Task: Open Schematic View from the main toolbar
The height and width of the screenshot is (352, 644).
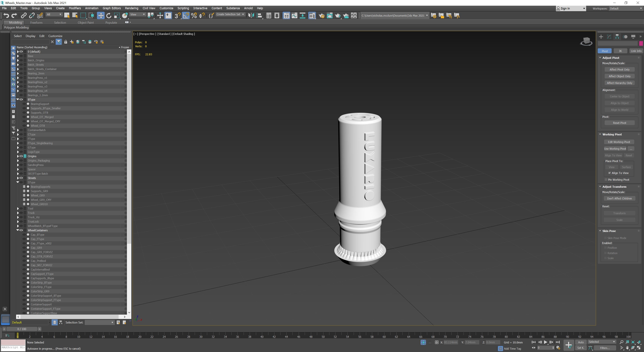Action: [x=303, y=15]
